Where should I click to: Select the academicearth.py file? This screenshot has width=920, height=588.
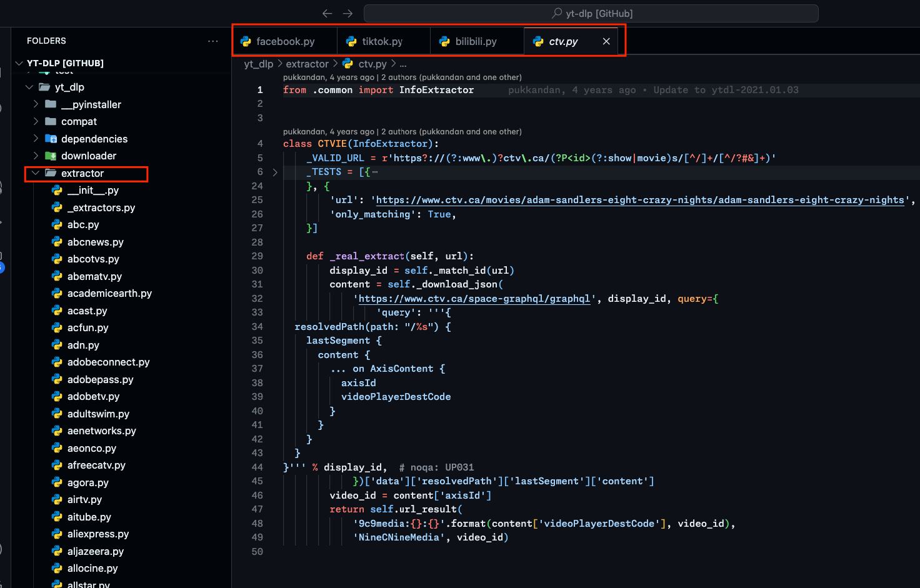click(x=109, y=293)
